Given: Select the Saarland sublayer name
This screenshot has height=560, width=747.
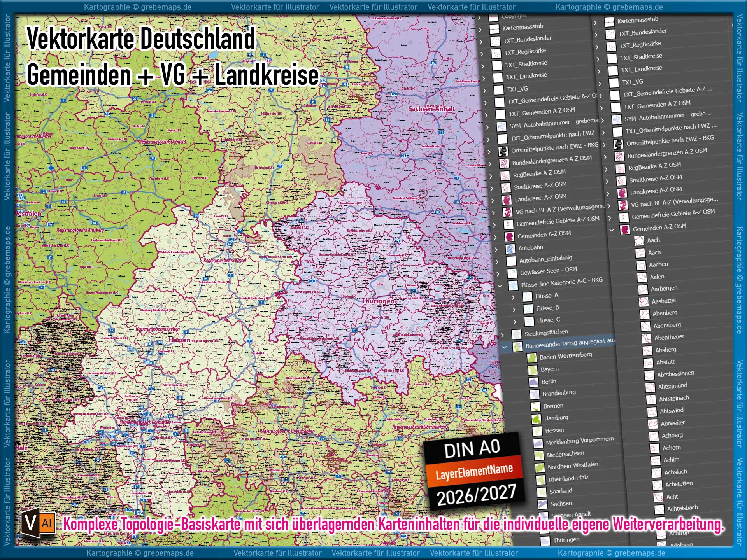Looking at the screenshot, I should [561, 491].
